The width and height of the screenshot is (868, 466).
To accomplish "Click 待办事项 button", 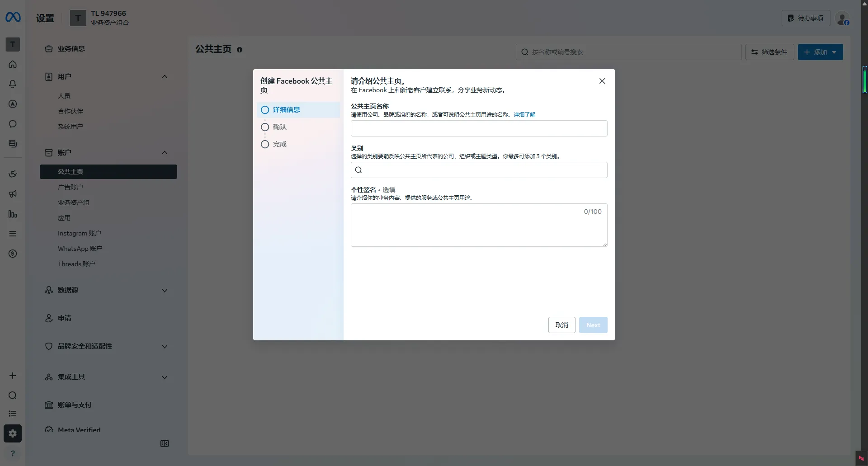I will (x=806, y=18).
